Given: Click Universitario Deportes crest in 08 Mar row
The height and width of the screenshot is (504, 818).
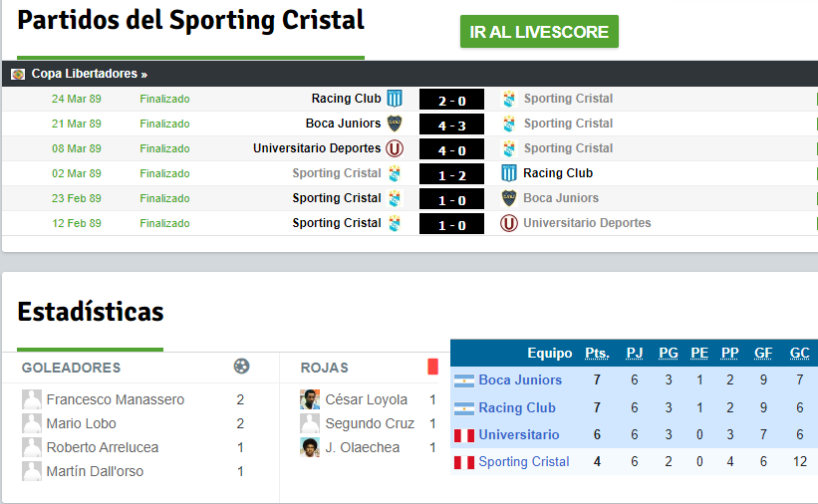Looking at the screenshot, I should click(395, 148).
